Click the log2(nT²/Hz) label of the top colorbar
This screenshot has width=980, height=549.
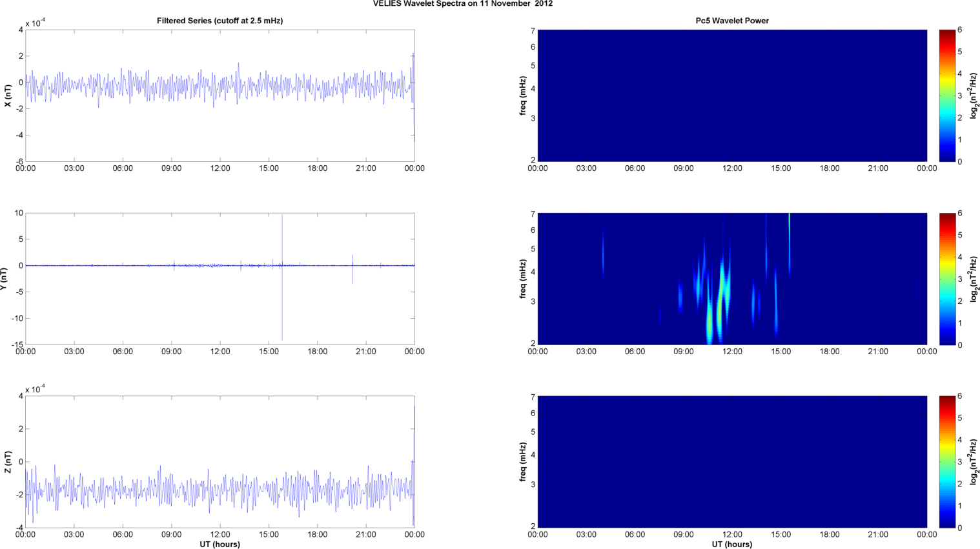click(974, 95)
